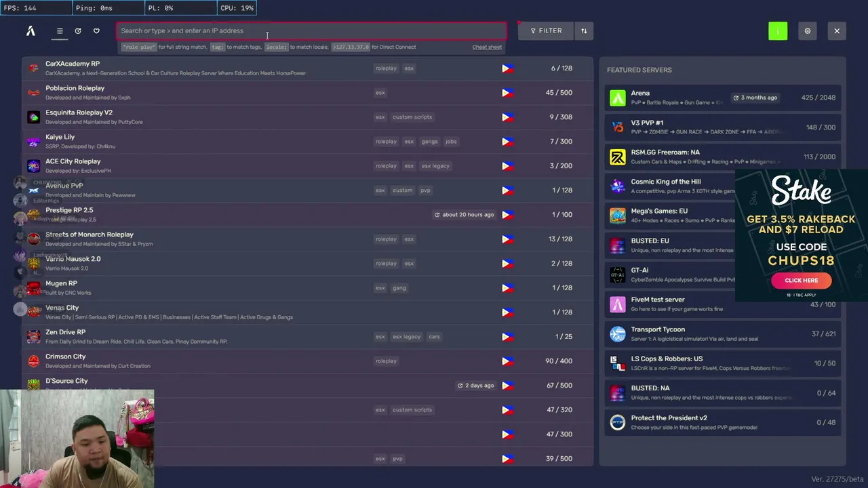Click the FiveM logo icon
Screen dimensions: 868x488
31,30
